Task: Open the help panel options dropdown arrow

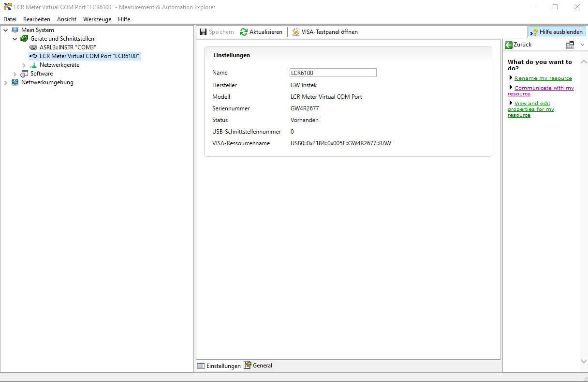Action: click(x=582, y=45)
